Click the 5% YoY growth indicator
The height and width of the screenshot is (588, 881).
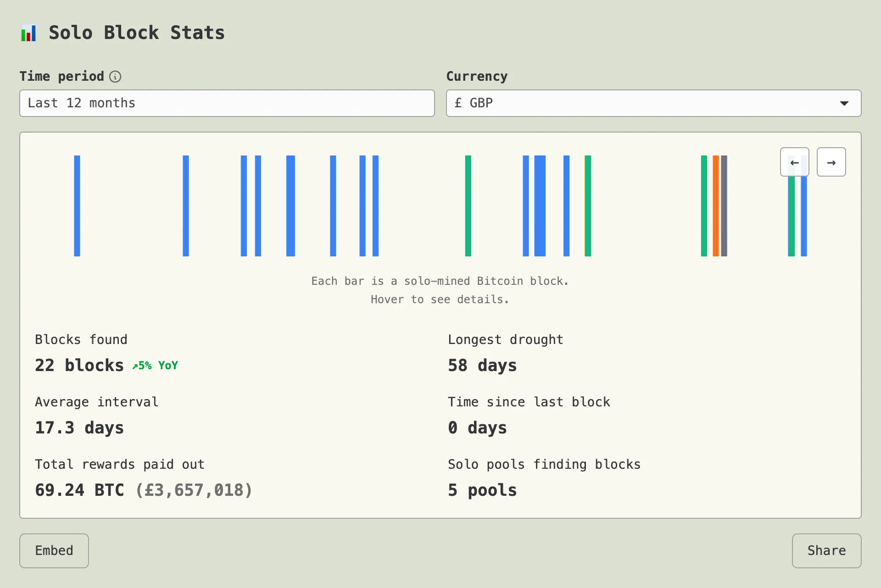(x=155, y=366)
